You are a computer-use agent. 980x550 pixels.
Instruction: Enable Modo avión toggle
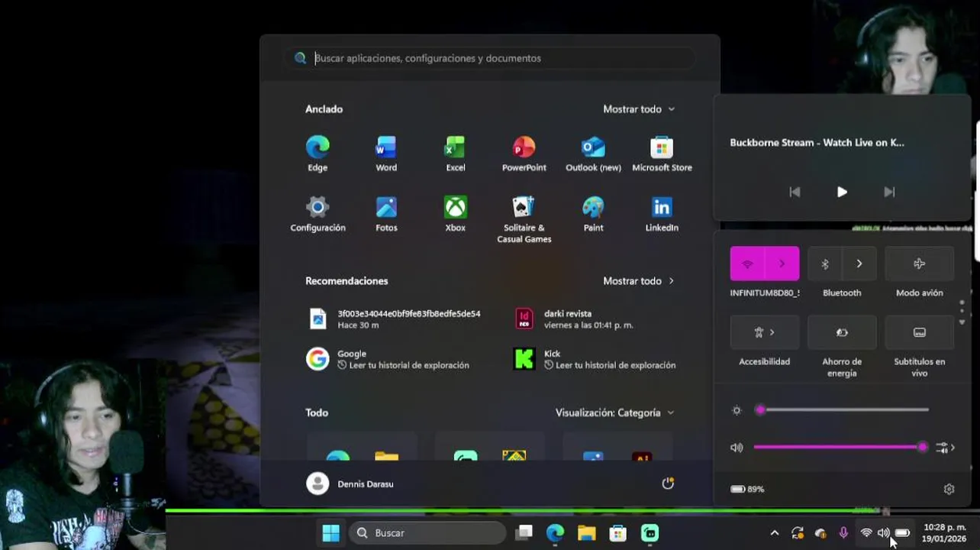pos(919,264)
